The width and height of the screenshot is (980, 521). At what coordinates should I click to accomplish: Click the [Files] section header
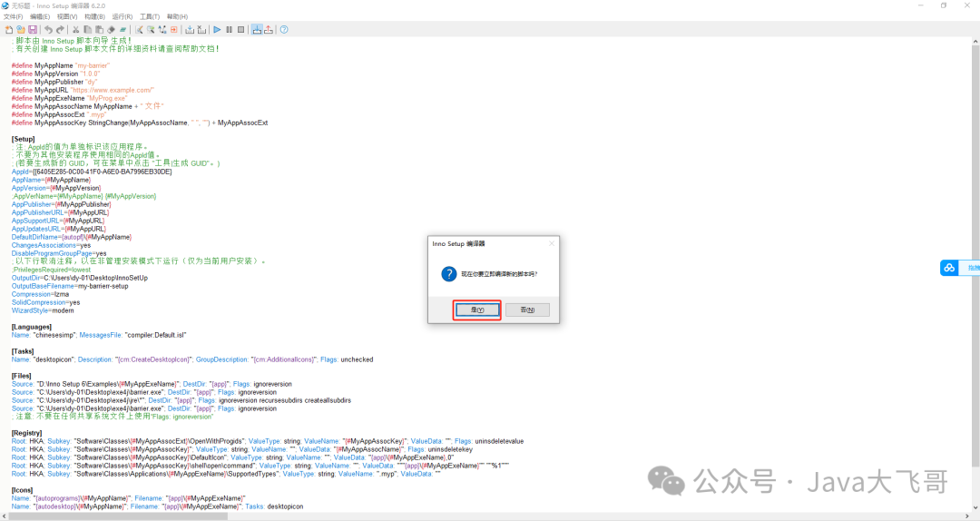pos(21,375)
